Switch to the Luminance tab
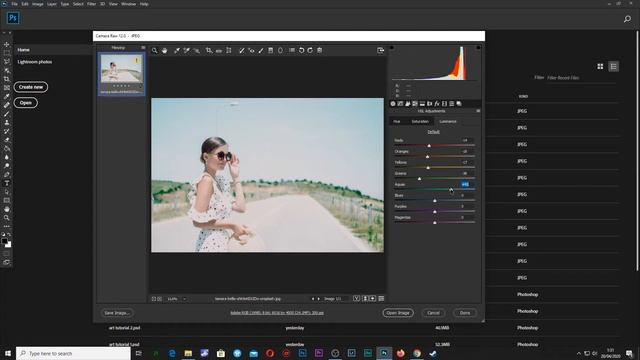The width and height of the screenshot is (640, 360). (x=448, y=122)
